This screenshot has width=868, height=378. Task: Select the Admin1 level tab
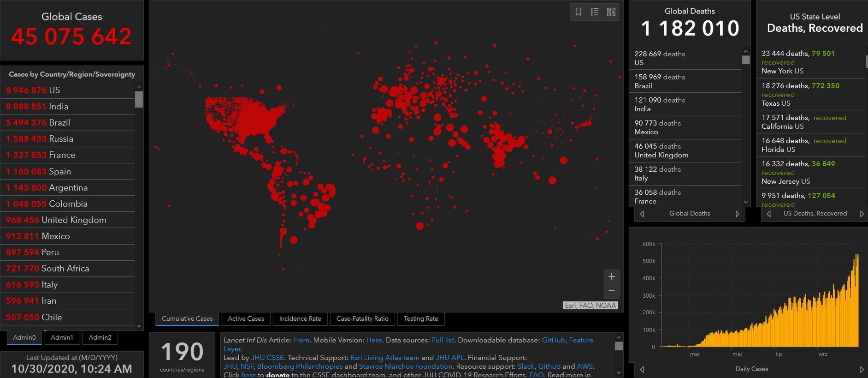(62, 337)
